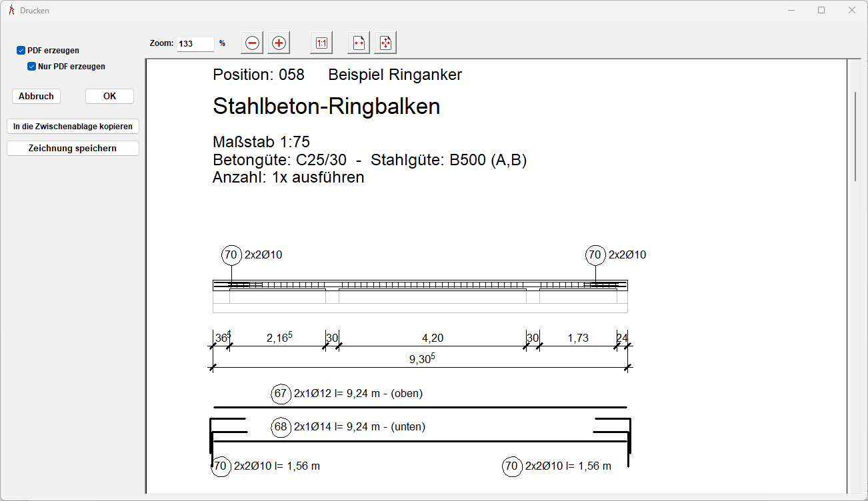
Task: Click position marker 67 in drawing
Action: [281, 394]
